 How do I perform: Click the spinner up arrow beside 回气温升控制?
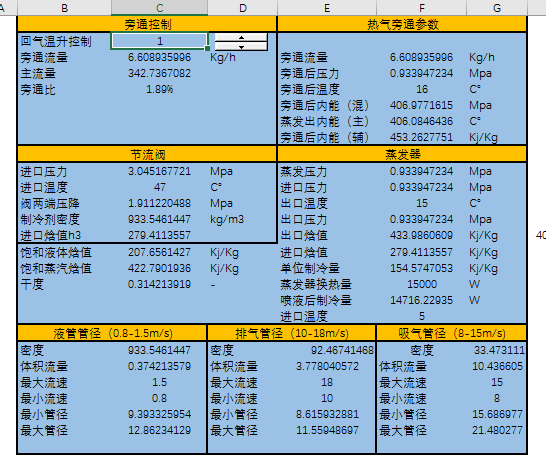click(x=241, y=37)
